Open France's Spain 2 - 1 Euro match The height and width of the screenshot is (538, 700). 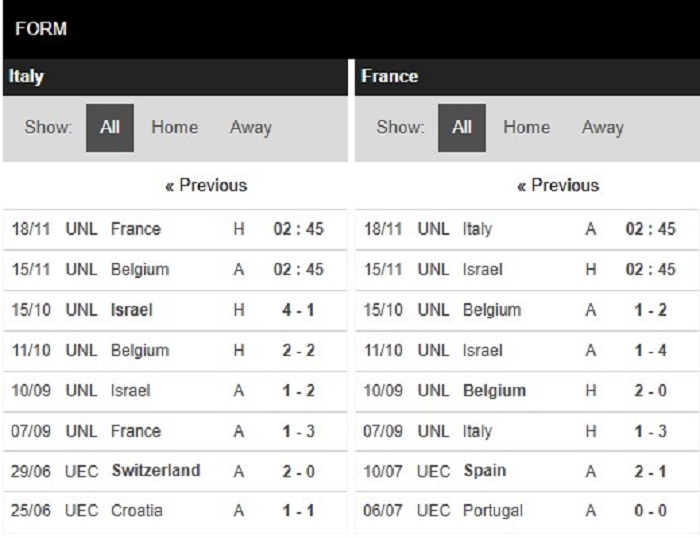(x=527, y=471)
